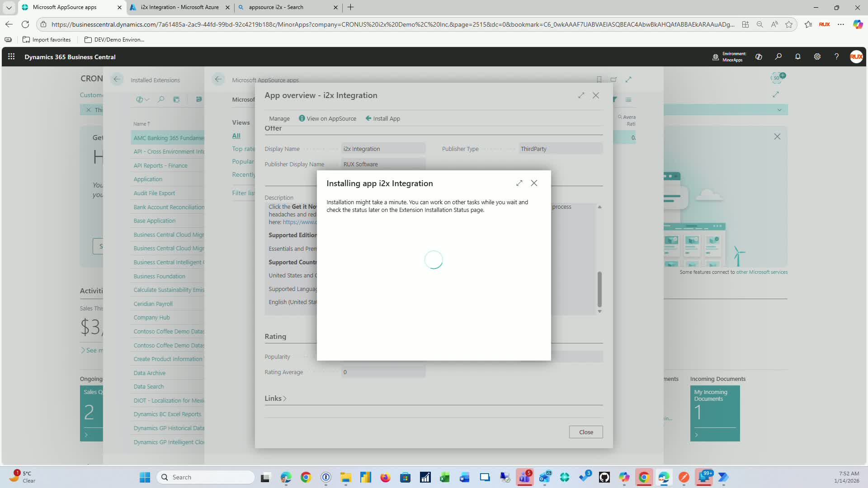
Task: Open the Dynamics 365 app launcher waffle
Action: point(11,57)
